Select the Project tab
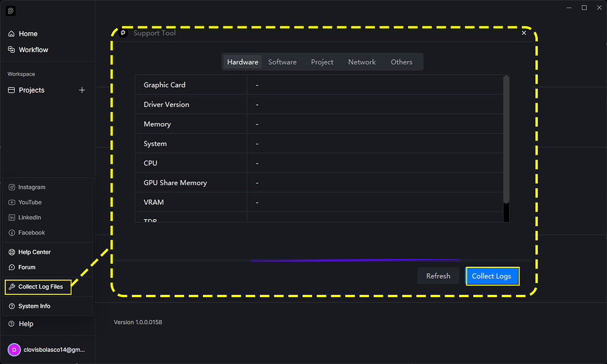This screenshot has width=607, height=364. (x=322, y=62)
